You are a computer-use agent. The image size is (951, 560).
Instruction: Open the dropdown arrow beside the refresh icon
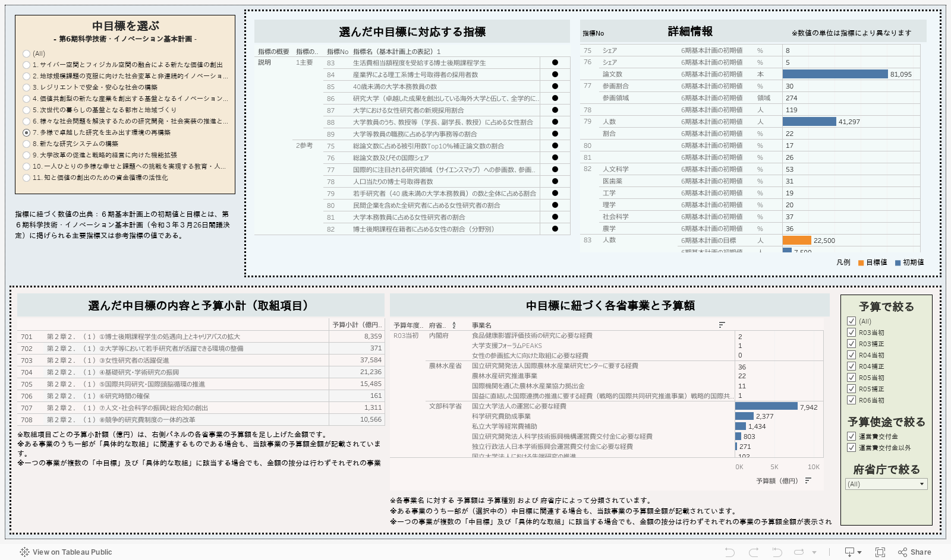[x=814, y=553]
